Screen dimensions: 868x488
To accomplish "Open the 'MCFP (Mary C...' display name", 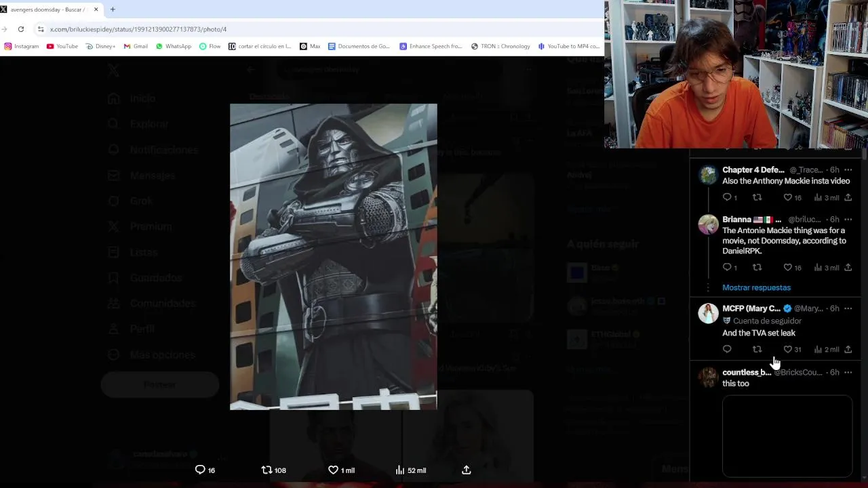I will tap(751, 308).
